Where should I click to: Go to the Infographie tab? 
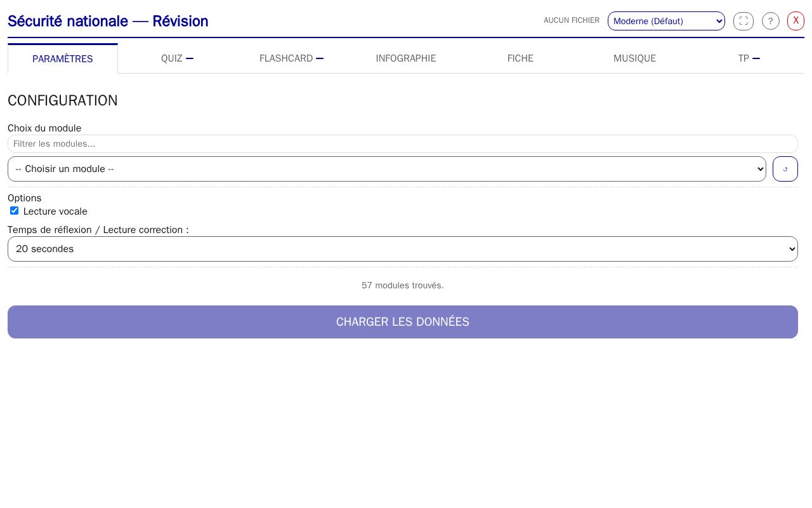(x=406, y=58)
